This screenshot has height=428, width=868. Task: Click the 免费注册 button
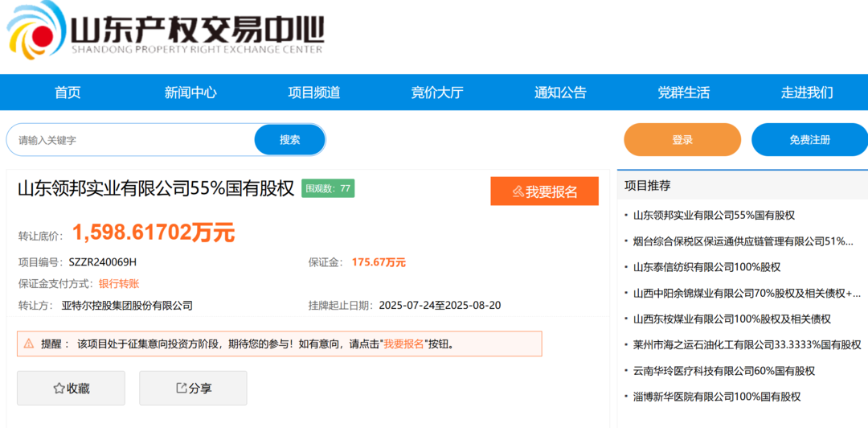pos(809,140)
